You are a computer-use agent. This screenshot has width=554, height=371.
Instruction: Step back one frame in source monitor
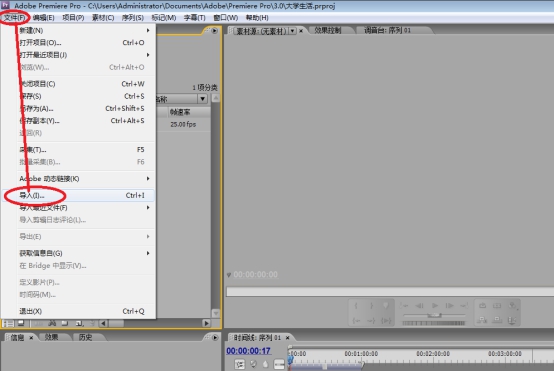(419, 306)
